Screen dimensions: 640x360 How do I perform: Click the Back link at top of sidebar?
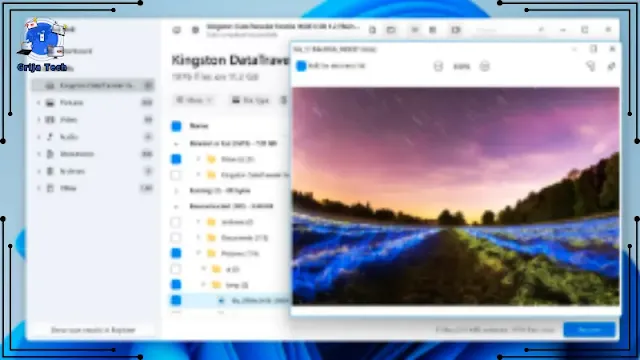point(69,29)
